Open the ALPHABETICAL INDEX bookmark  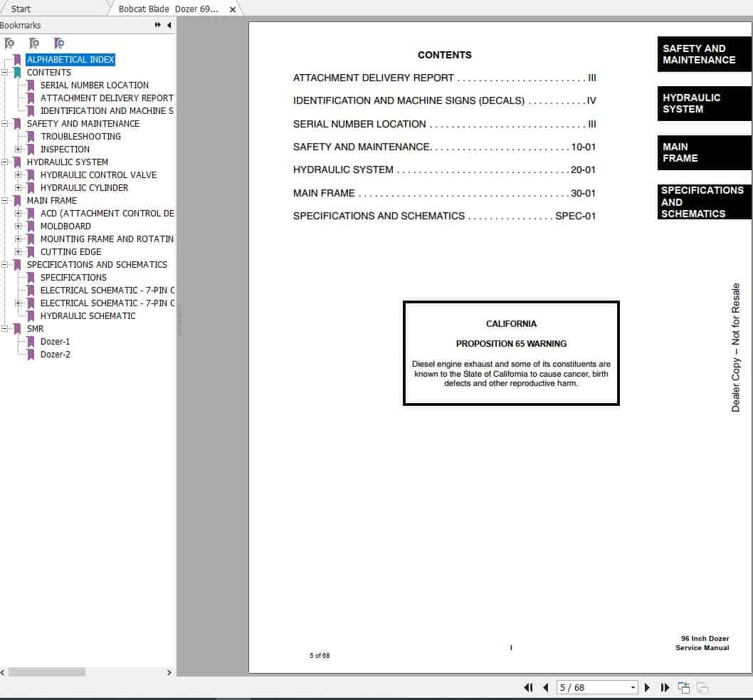coord(70,60)
